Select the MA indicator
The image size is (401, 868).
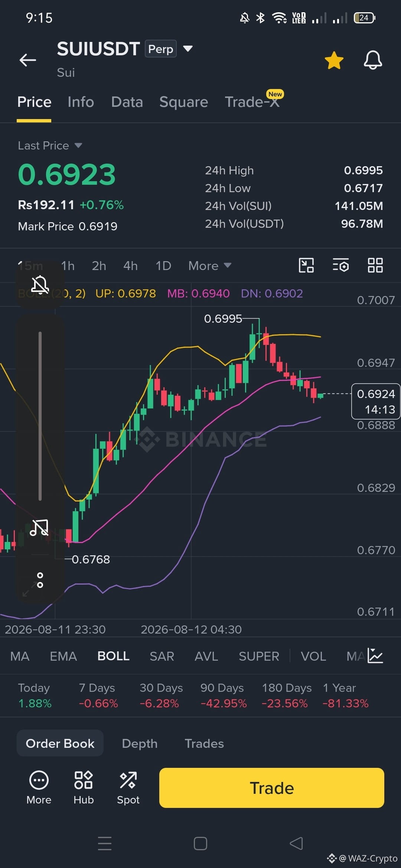tap(20, 656)
